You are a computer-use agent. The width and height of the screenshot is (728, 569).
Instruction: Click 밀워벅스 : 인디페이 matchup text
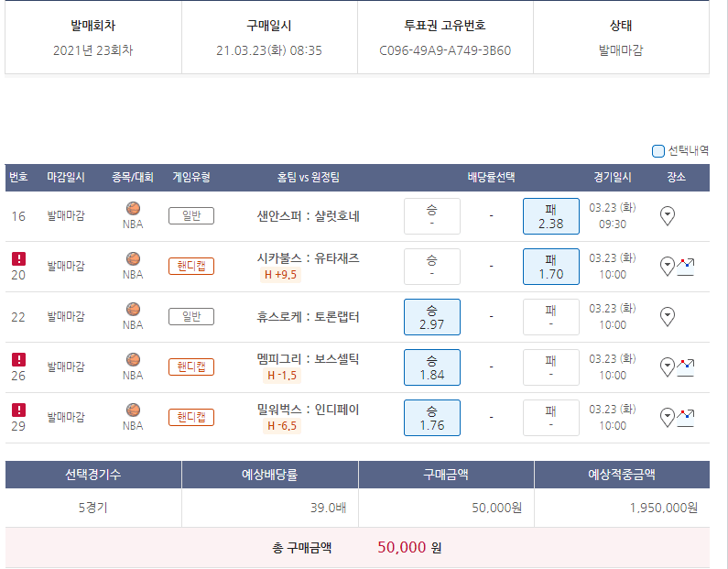(x=308, y=410)
